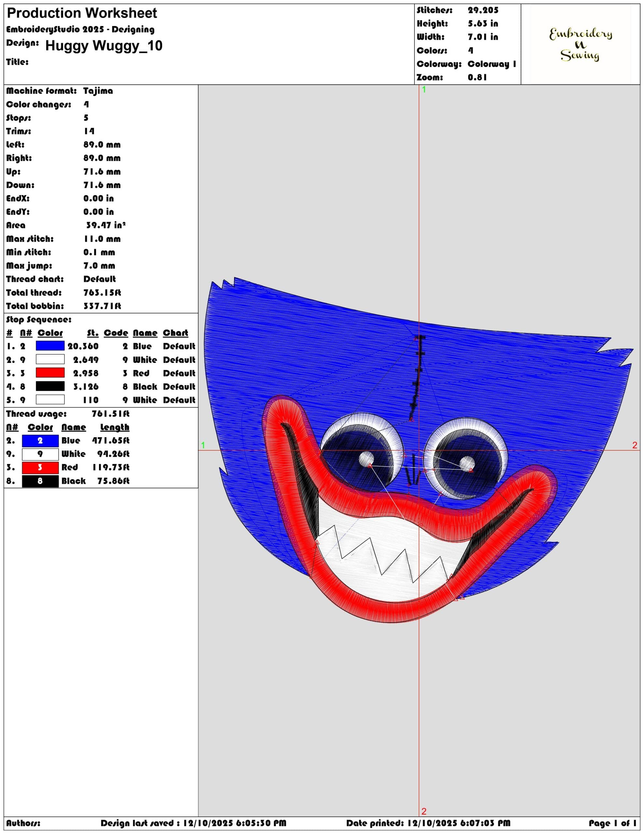Click the Width value 7.01 in

(483, 37)
